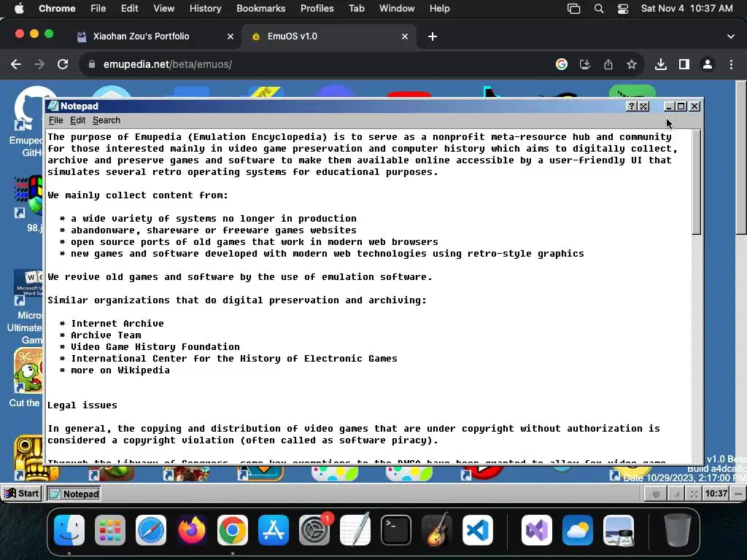Open a new Chrome tab

(x=432, y=36)
